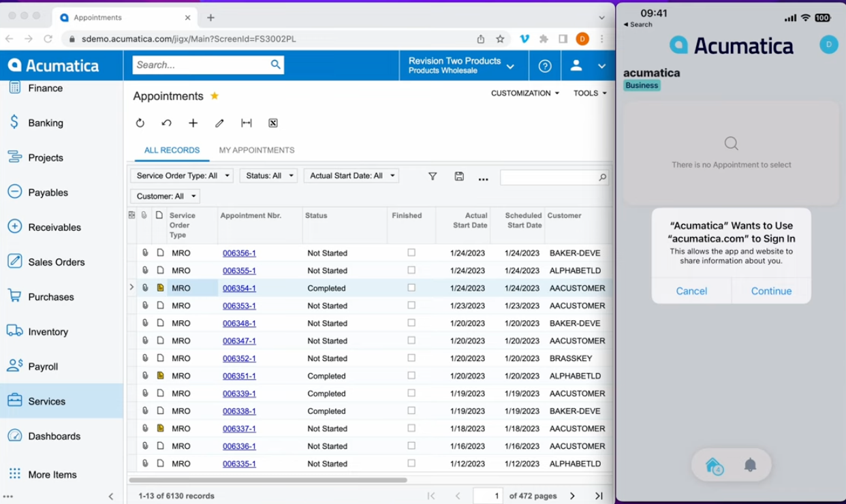Bookmark this page with browser star icon
The image size is (846, 504).
500,39
